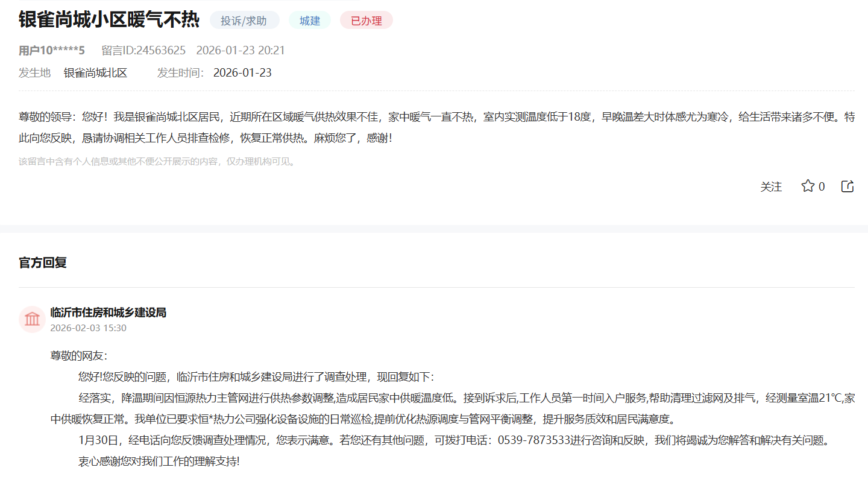
Task: Click the location 银雀尚城北区
Action: [95, 72]
